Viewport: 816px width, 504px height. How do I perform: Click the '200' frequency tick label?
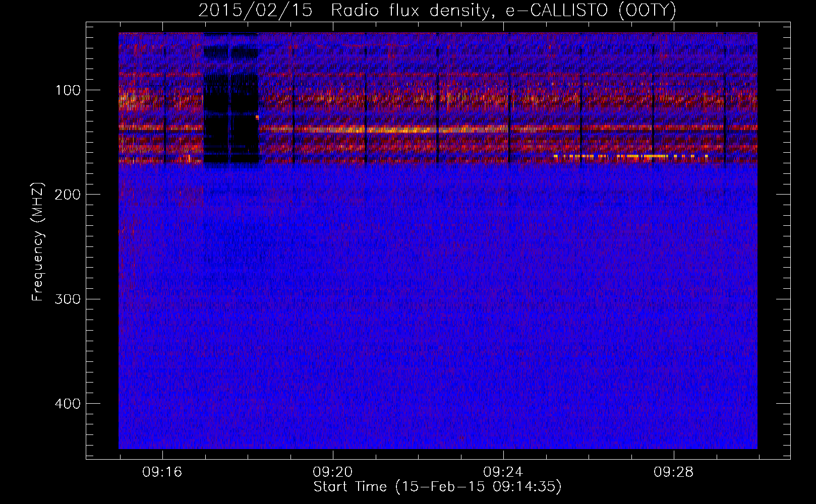coord(67,195)
